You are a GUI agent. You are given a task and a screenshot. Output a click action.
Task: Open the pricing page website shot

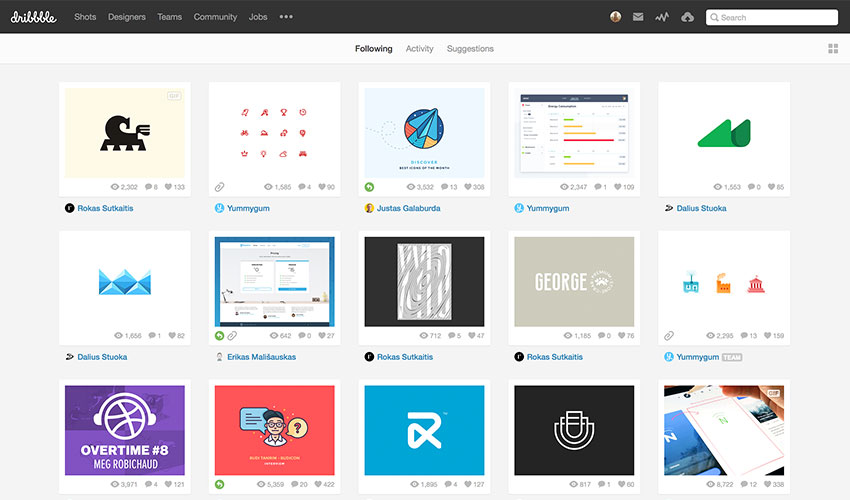pyautogui.click(x=274, y=281)
